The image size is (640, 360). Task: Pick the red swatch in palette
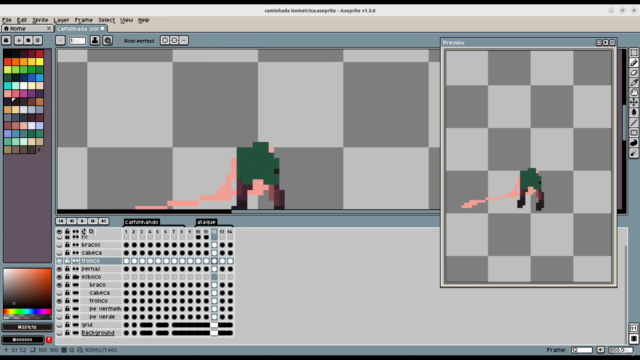(x=7, y=62)
